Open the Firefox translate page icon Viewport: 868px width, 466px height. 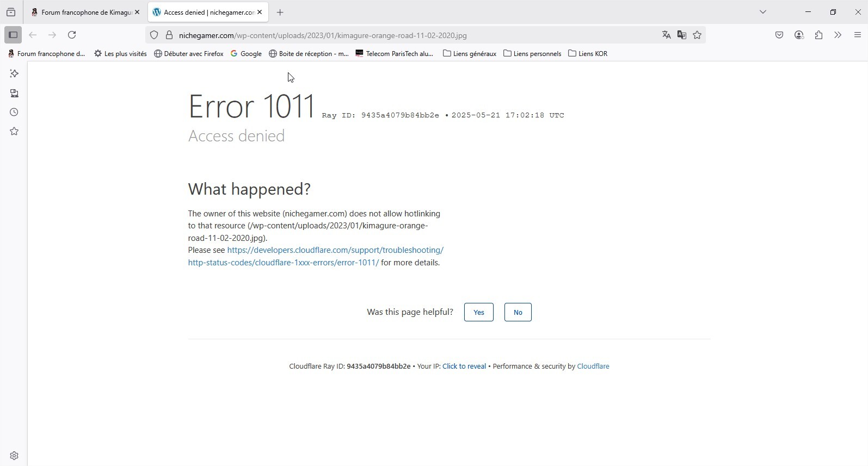[x=666, y=35]
